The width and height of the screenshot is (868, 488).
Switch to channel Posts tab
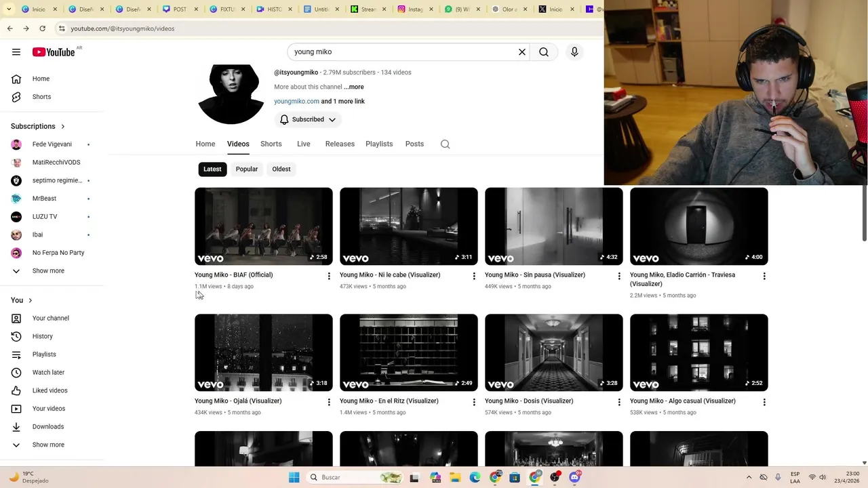(414, 144)
